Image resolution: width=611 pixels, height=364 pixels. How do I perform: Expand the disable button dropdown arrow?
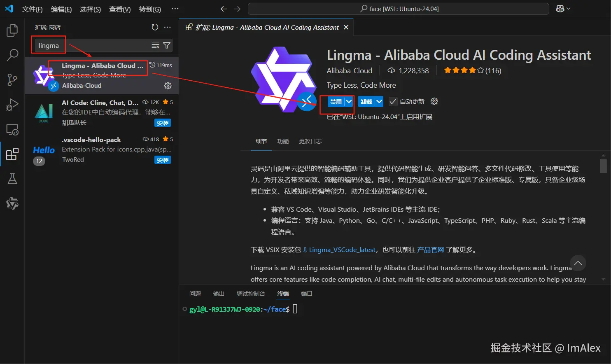pos(349,101)
